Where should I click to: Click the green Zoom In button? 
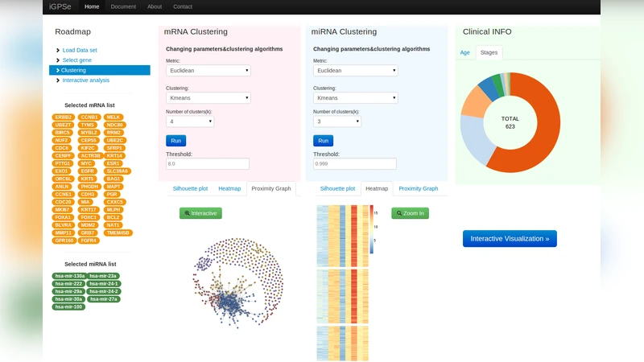410,213
